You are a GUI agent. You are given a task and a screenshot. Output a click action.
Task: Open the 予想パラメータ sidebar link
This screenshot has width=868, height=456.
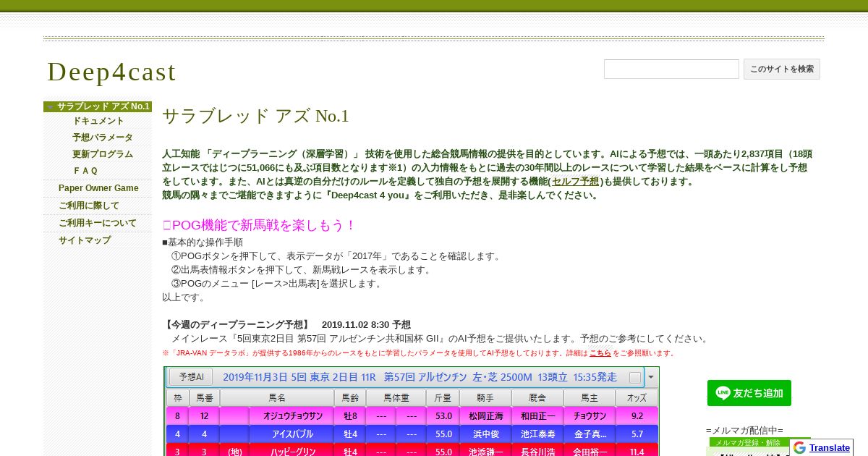[103, 138]
